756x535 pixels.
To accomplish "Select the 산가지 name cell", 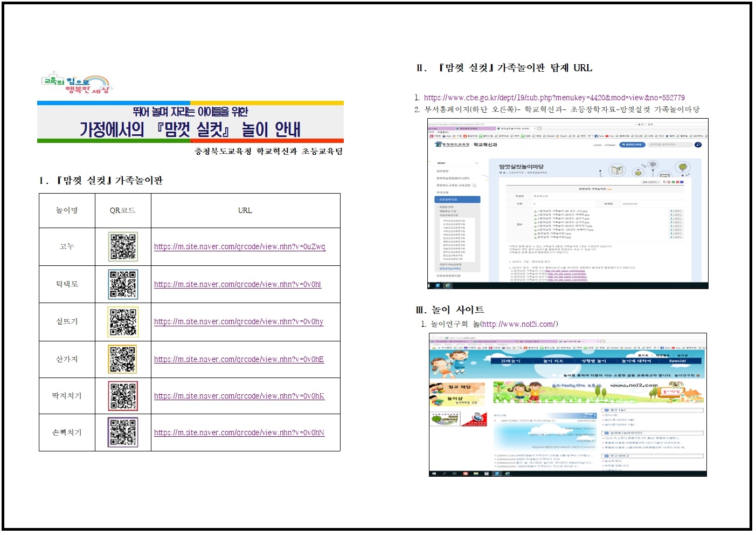I will 67,359.
